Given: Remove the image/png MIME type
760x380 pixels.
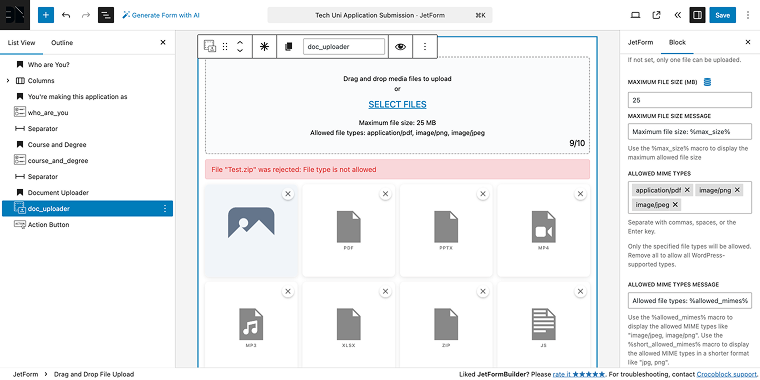Looking at the screenshot, I should [737, 190].
